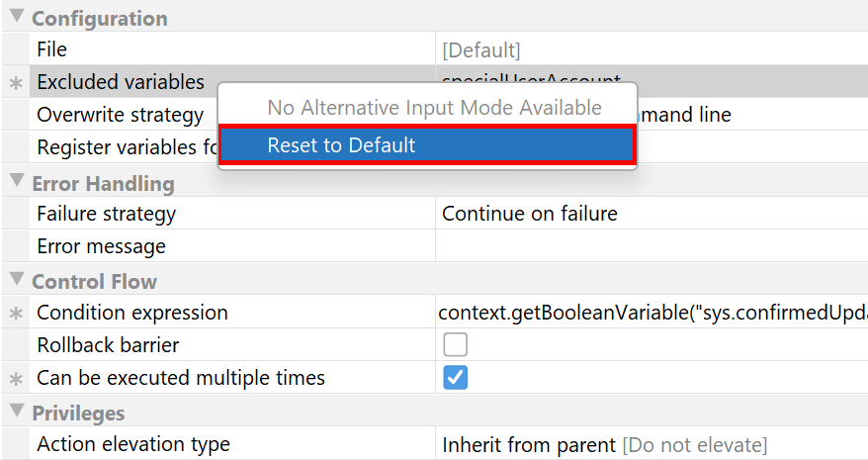Screen dimensions: 868x460
Task: Click the Error message value field
Action: coord(651,246)
